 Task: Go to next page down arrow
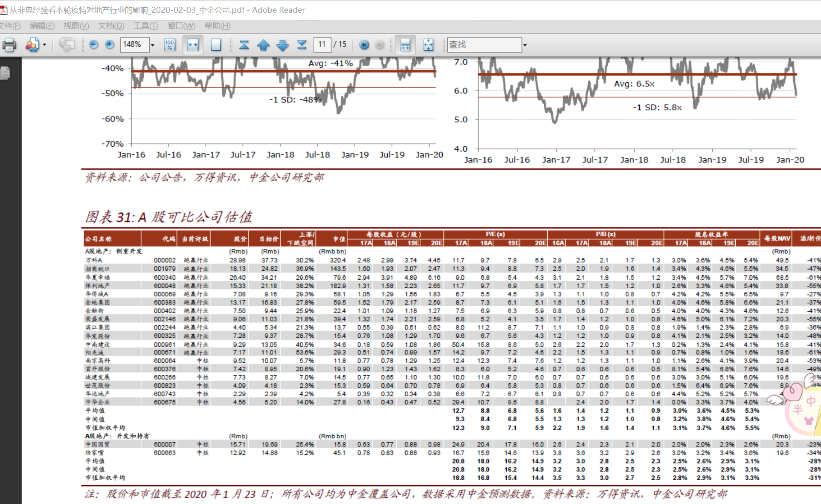pos(282,45)
